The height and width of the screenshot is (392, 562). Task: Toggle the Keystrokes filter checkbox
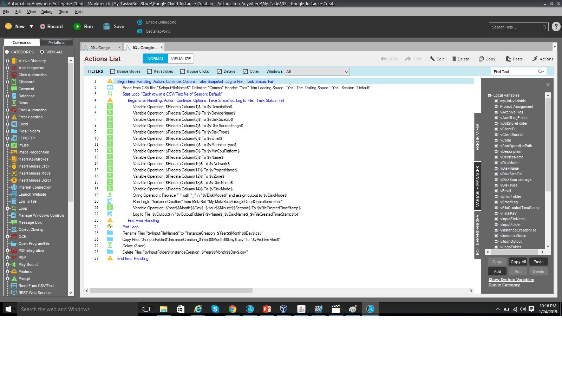click(x=150, y=72)
